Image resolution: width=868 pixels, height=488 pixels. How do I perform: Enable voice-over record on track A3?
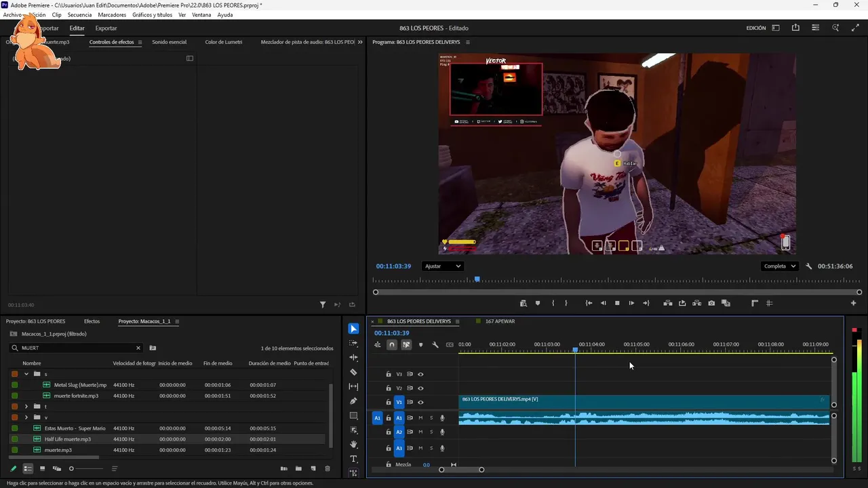442,448
